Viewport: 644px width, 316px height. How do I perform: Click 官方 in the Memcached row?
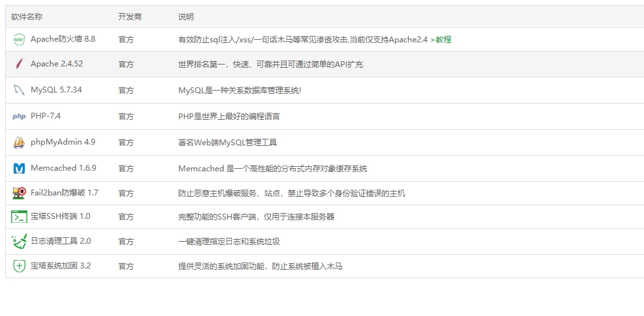coord(126,168)
